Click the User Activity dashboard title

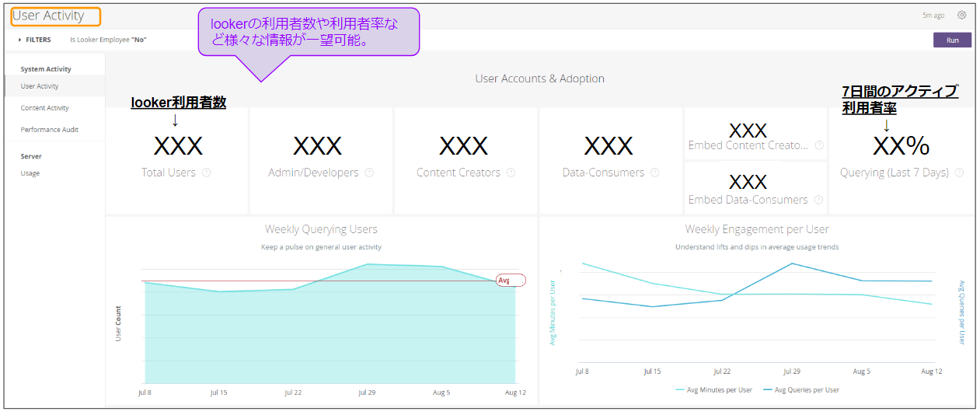tap(48, 16)
